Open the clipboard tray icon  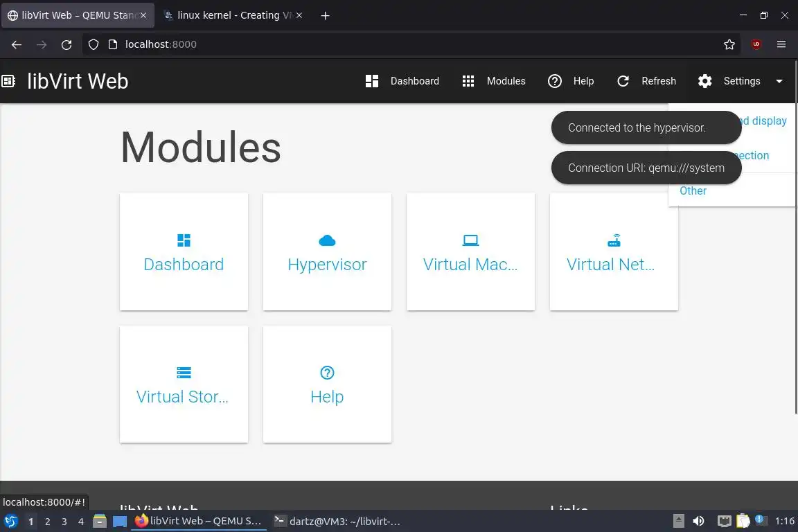pos(743,521)
